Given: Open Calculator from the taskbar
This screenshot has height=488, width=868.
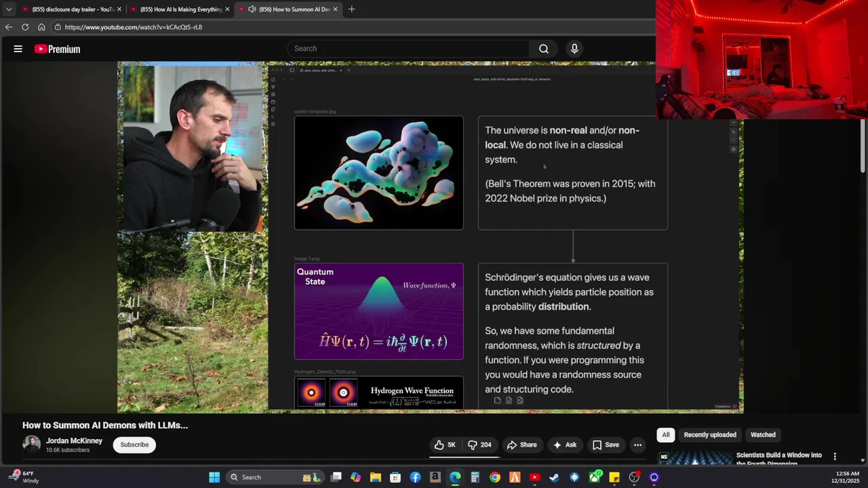Looking at the screenshot, I should tap(475, 477).
